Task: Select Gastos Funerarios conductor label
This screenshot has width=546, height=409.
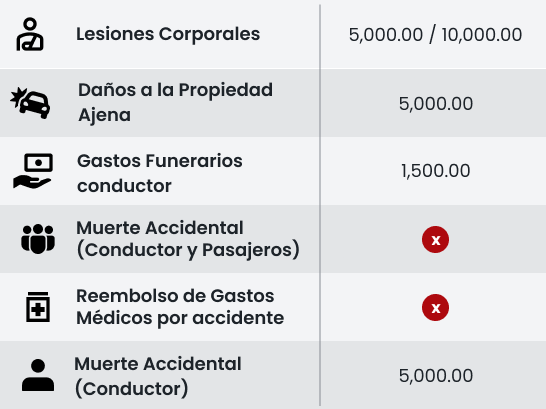Action: (160, 173)
